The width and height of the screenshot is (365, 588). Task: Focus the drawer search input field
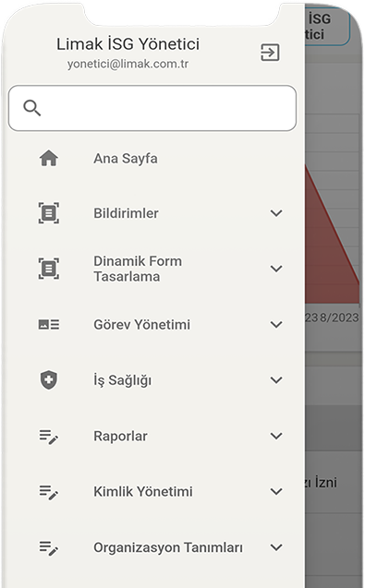pos(152,108)
